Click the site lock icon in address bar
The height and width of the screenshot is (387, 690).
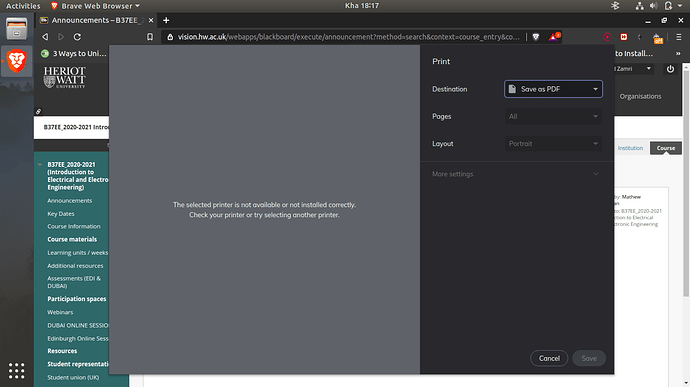170,37
